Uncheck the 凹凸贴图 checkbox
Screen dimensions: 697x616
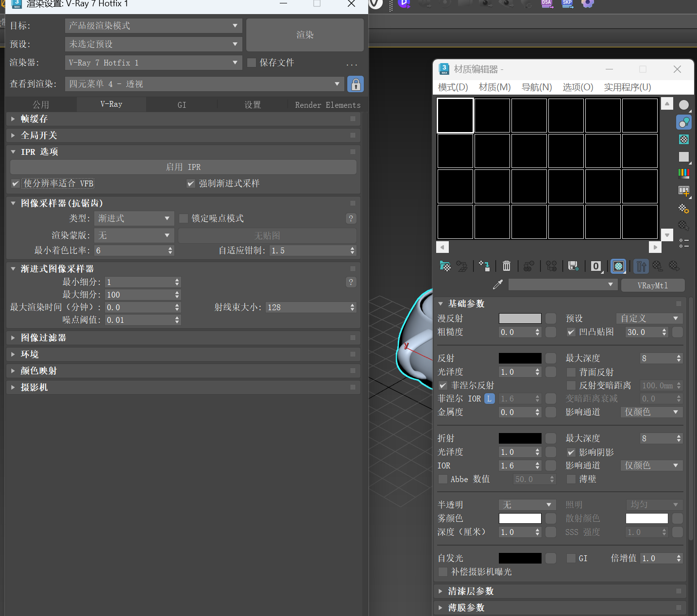[x=571, y=332]
